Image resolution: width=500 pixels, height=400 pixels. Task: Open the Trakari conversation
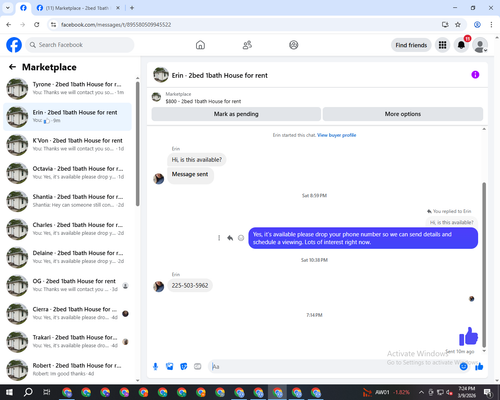pos(67,342)
